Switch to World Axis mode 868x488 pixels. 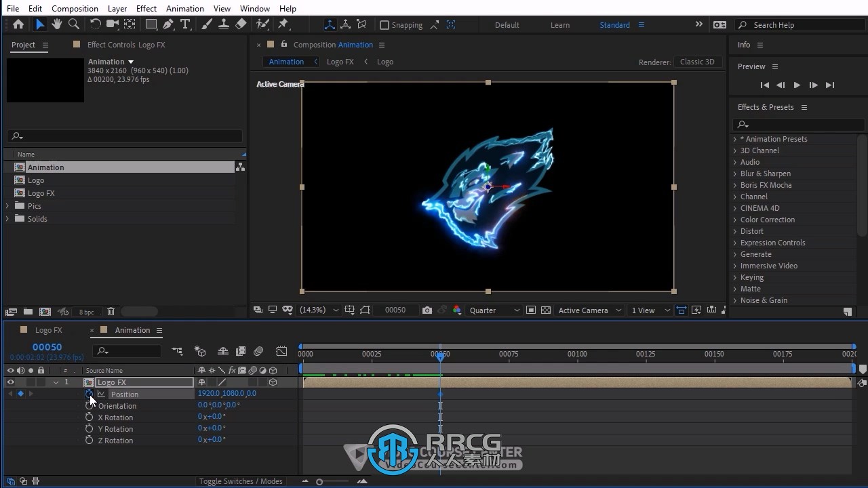coord(345,24)
